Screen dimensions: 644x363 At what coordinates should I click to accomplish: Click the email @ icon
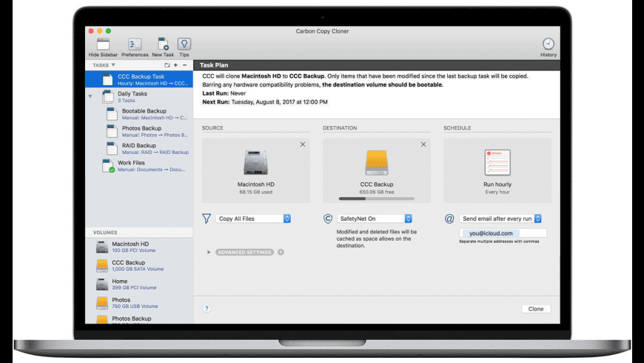(x=449, y=219)
